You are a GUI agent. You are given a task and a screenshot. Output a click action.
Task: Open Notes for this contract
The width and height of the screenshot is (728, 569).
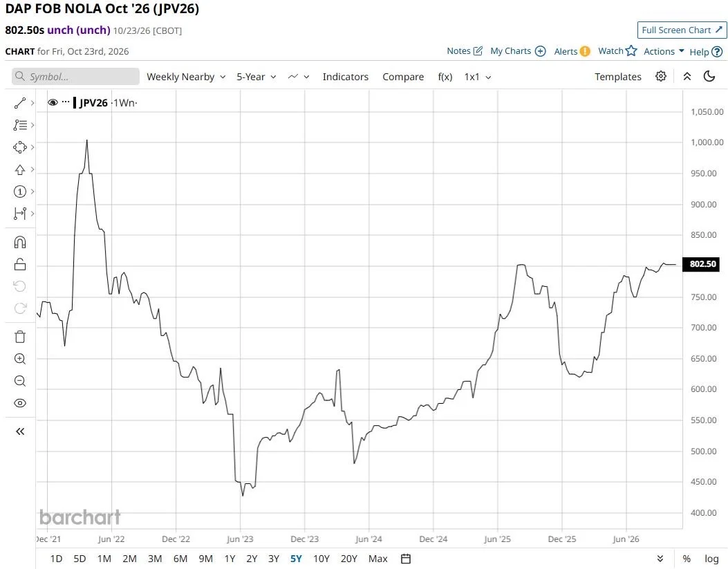click(x=465, y=51)
